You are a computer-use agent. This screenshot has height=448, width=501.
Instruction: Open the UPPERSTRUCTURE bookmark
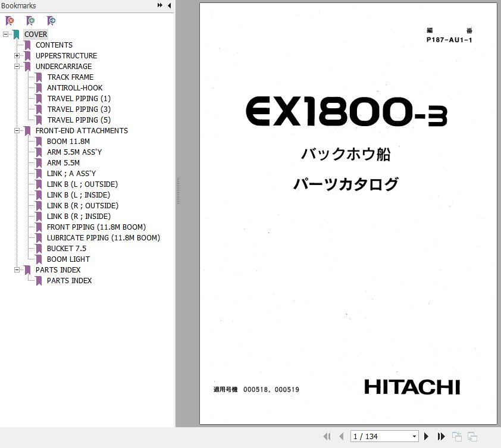[x=66, y=55]
